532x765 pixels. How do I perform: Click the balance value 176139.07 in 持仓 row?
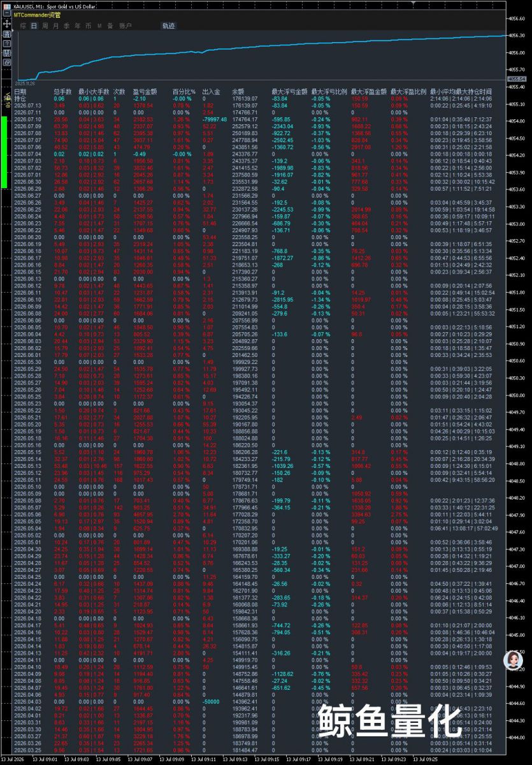(245, 99)
